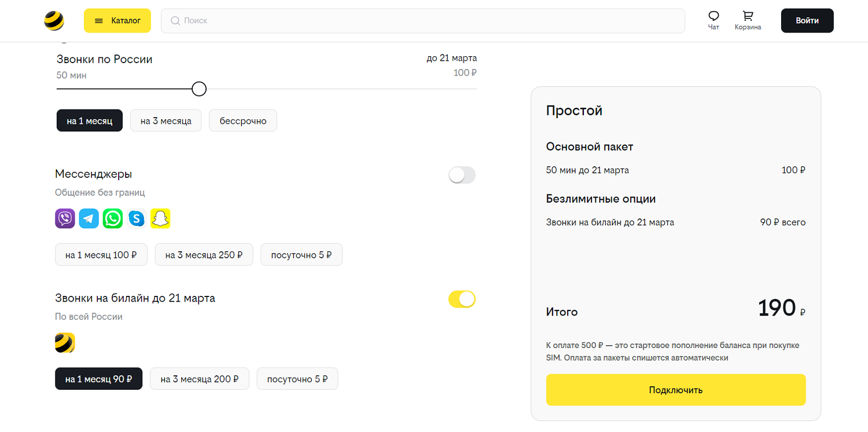Viewport: 868px width, 432px height.
Task: Click the 'Простой' tariff title
Action: point(574,111)
